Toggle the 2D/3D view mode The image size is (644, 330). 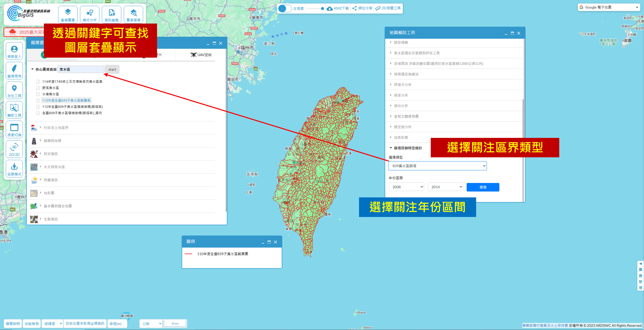(x=14, y=149)
